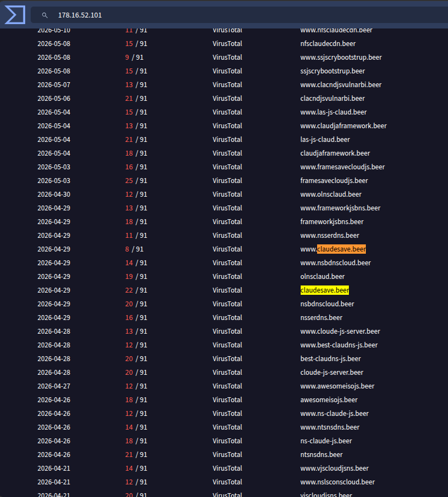Open www.ntsnsdns.beer domain
Image resolution: width=448 pixels, height=497 pixels.
tap(330, 427)
